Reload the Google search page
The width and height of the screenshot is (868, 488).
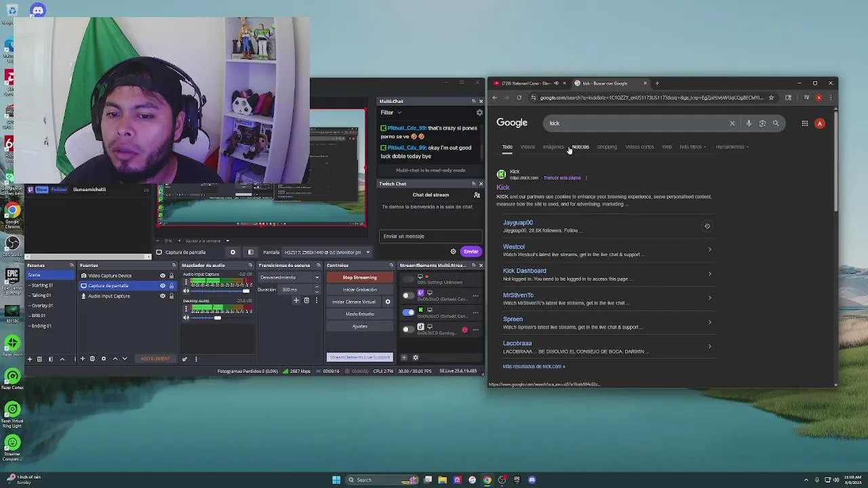(519, 98)
